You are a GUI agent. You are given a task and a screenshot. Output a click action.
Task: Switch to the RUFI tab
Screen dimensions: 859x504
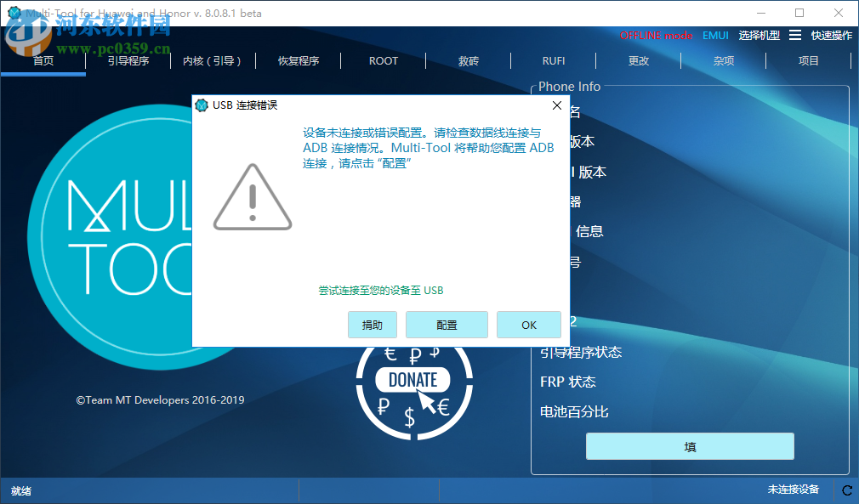pos(554,60)
